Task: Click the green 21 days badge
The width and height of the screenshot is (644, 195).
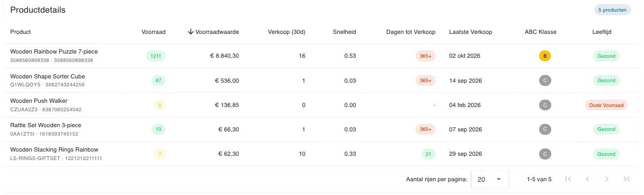Action: click(x=428, y=154)
